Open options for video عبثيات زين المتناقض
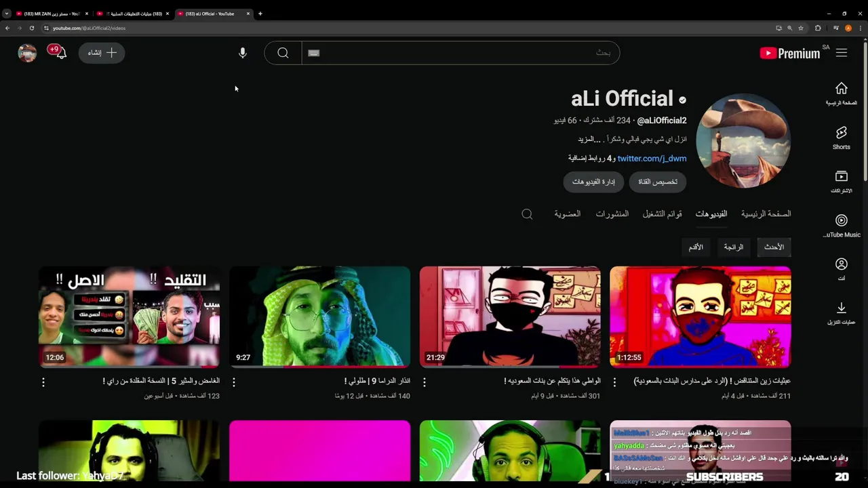The image size is (868, 488). [615, 382]
